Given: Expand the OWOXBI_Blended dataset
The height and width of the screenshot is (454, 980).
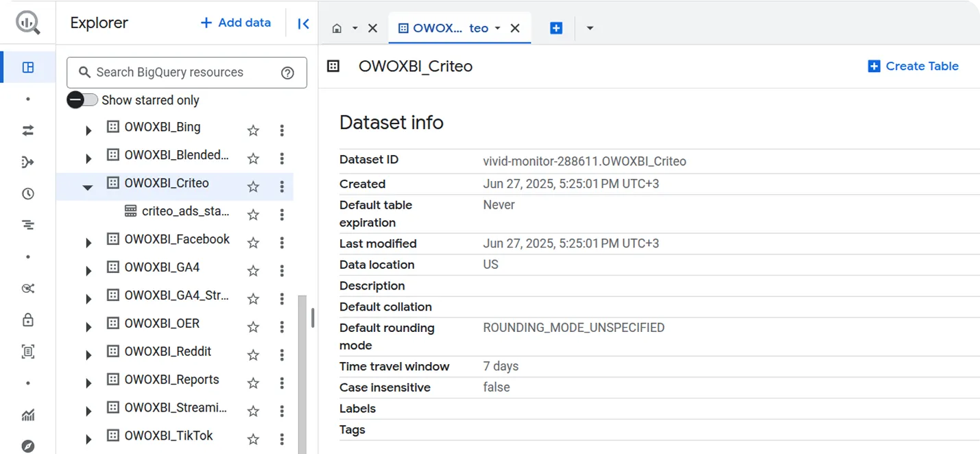Looking at the screenshot, I should click(x=88, y=158).
